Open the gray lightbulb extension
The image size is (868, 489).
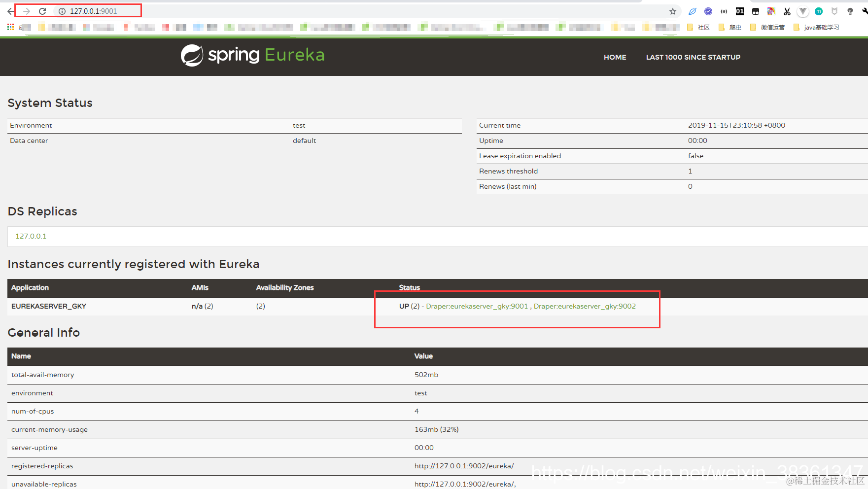click(x=850, y=11)
